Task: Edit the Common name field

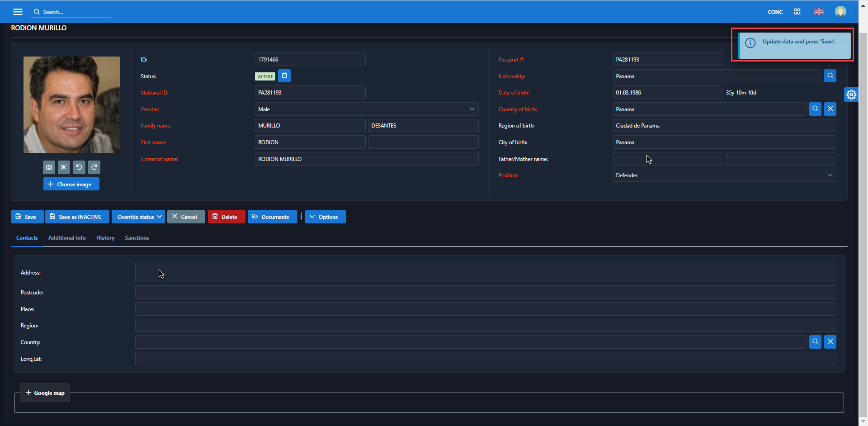Action: 367,159
